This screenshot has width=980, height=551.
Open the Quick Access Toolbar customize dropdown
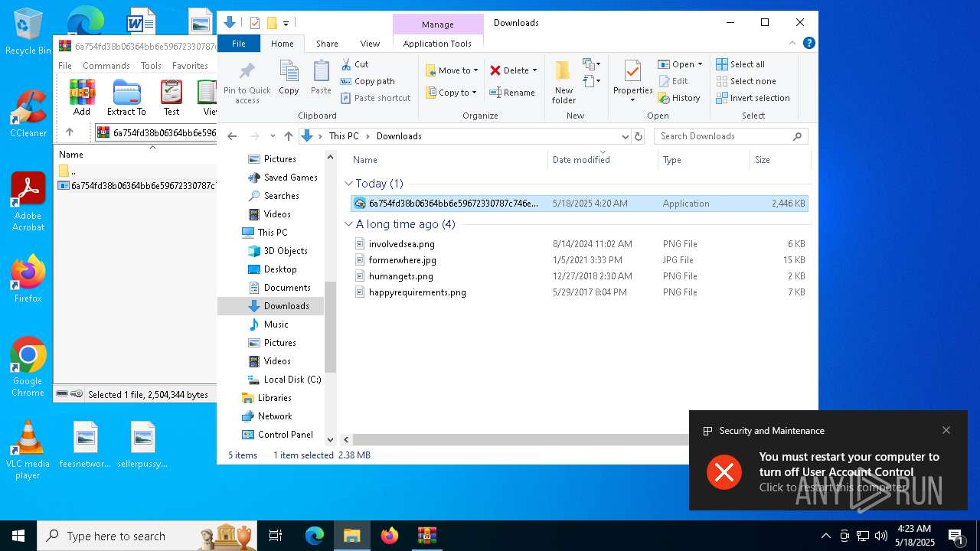[x=286, y=23]
